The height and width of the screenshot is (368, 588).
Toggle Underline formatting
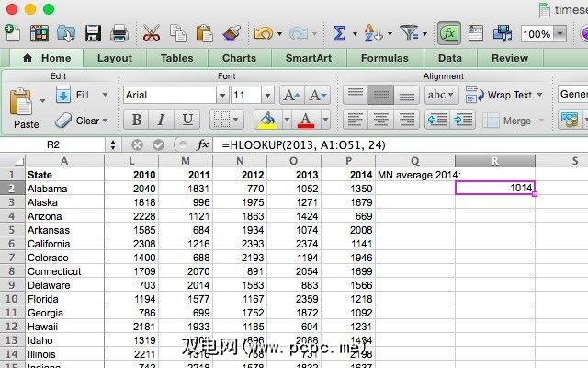point(187,121)
